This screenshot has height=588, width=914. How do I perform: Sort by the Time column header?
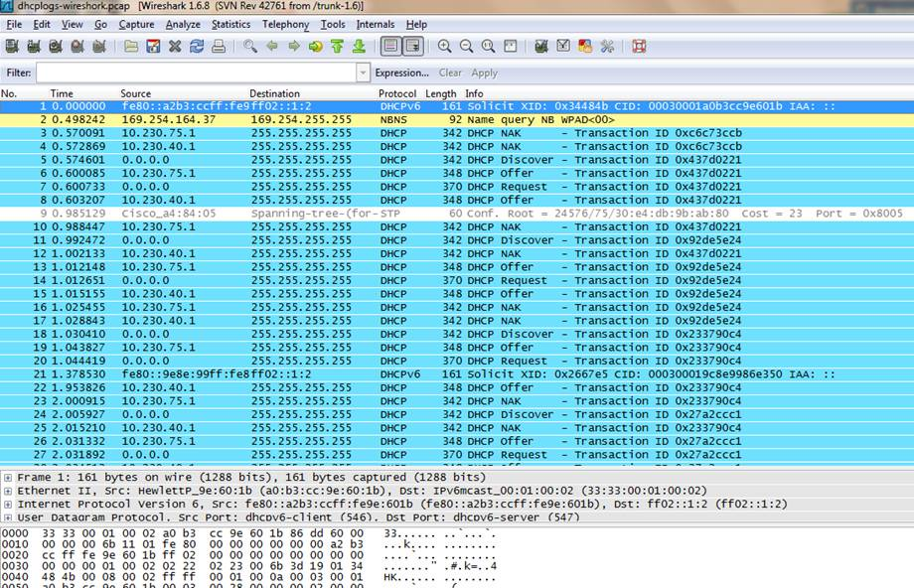62,93
